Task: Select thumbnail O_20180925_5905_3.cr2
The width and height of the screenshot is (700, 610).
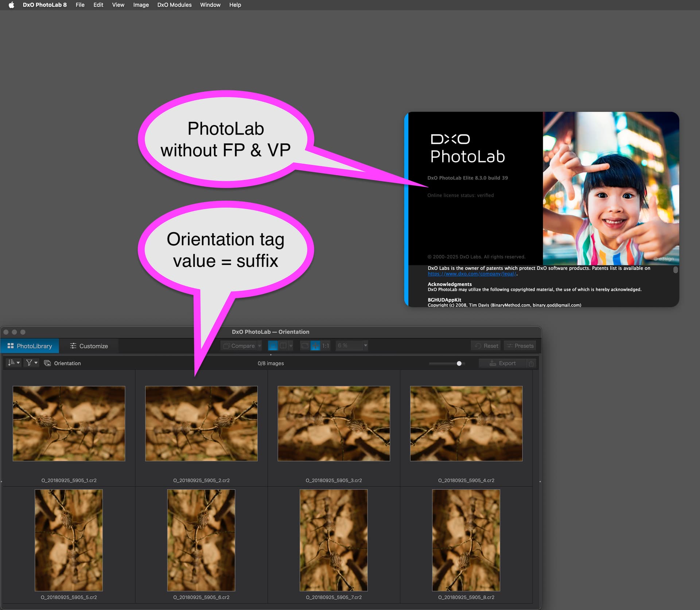Action: tap(334, 424)
